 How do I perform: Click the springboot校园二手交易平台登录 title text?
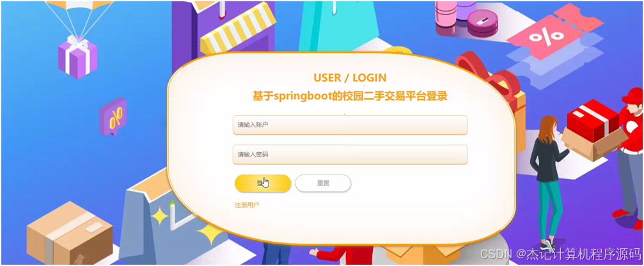[x=350, y=97]
